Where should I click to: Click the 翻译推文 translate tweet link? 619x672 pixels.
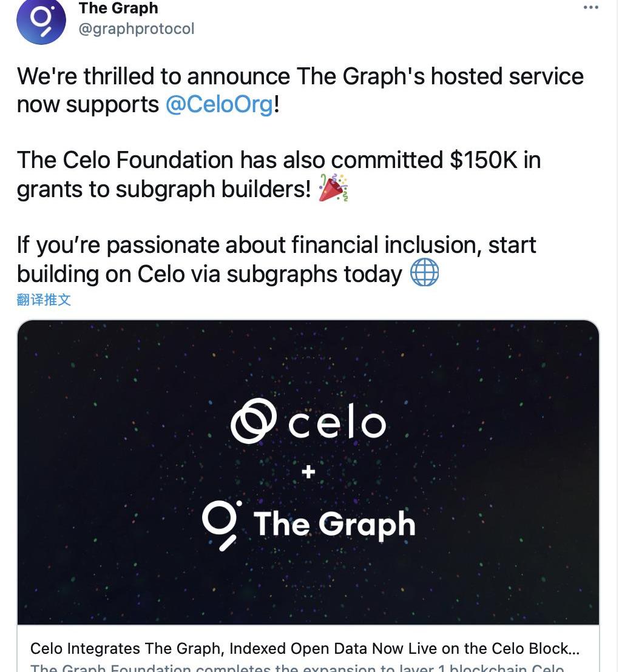coord(44,300)
